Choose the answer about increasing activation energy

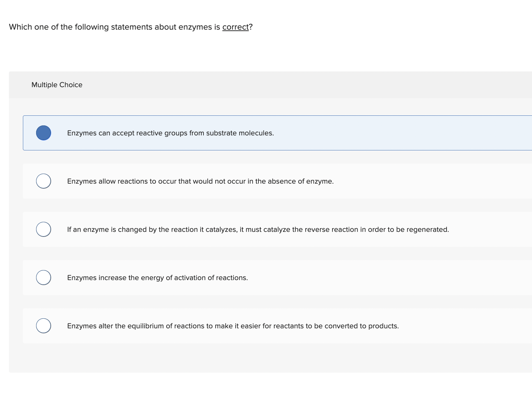point(157,277)
